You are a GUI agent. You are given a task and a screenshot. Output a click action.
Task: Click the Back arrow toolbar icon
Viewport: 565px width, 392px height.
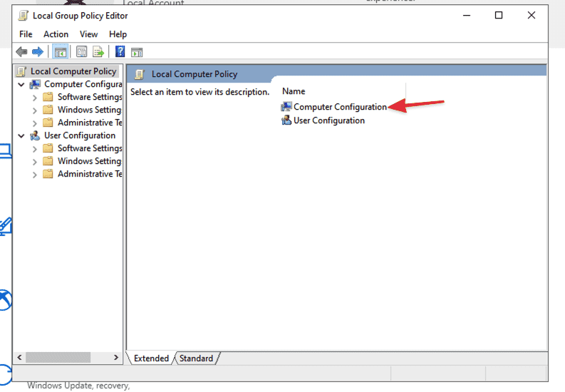click(x=21, y=52)
